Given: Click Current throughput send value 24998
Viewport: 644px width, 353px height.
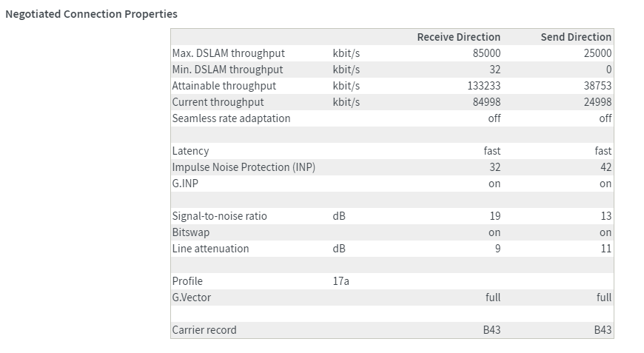Looking at the screenshot, I should point(597,102).
